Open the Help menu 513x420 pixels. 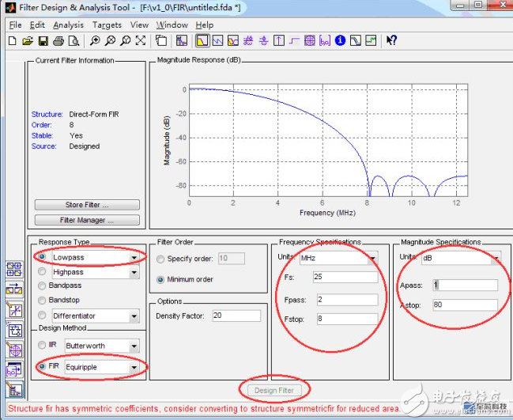pyautogui.click(x=205, y=25)
